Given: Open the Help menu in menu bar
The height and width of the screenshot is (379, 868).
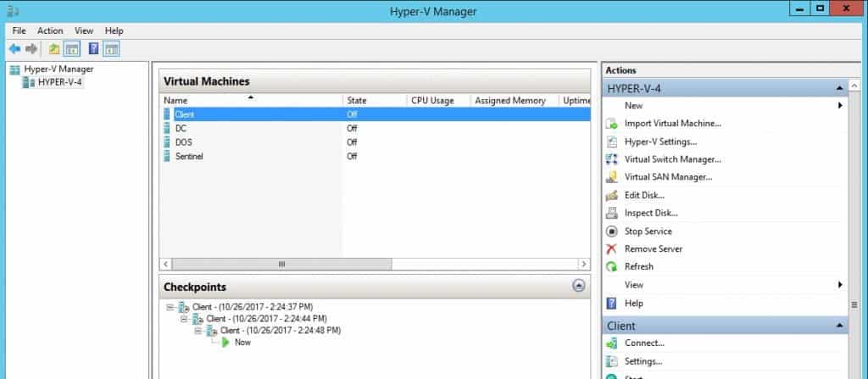Looking at the screenshot, I should pos(114,31).
